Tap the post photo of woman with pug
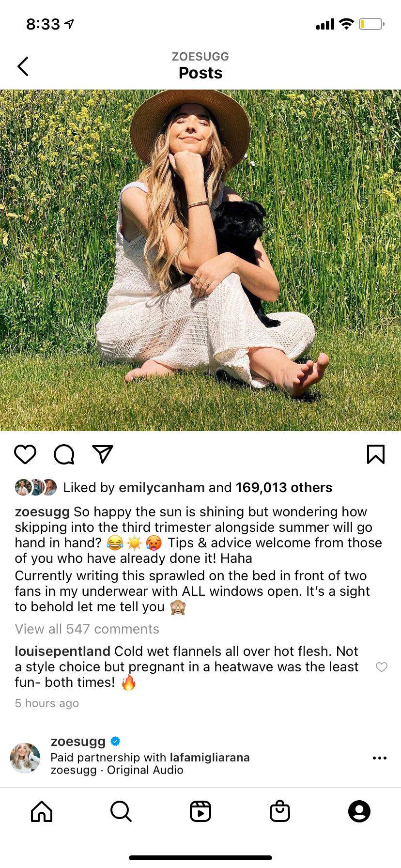The image size is (401, 868). [200, 260]
